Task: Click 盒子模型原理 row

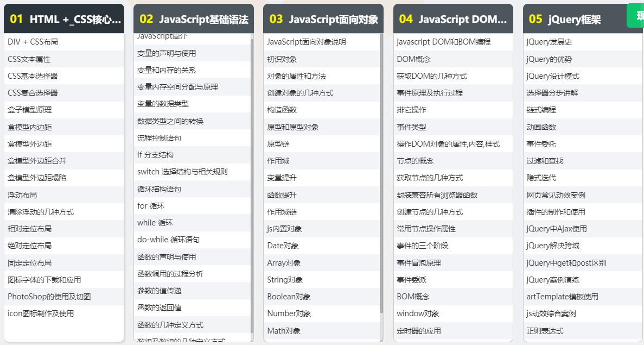Action: coord(63,110)
